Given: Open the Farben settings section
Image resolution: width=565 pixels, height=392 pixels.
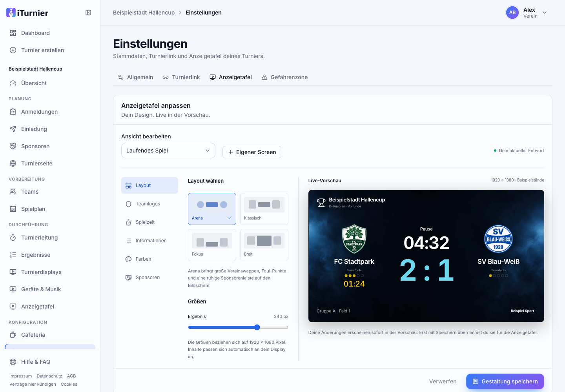Looking at the screenshot, I should (x=149, y=259).
